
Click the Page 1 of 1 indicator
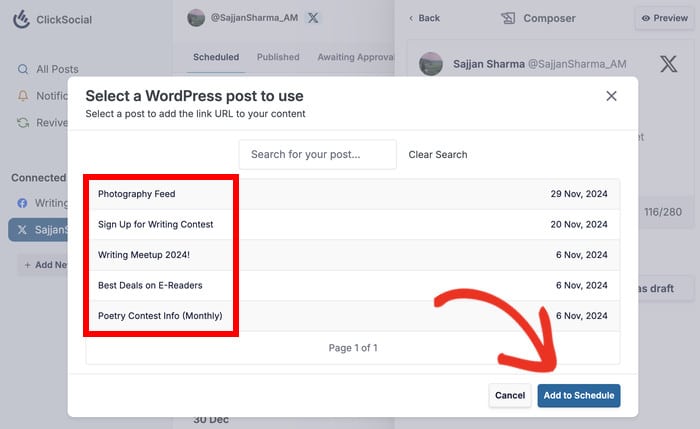353,348
